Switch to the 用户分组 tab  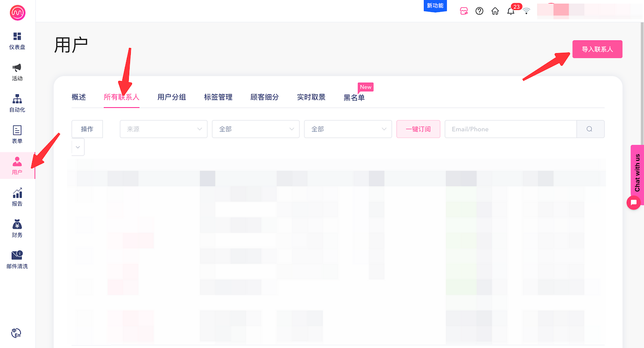pos(171,97)
